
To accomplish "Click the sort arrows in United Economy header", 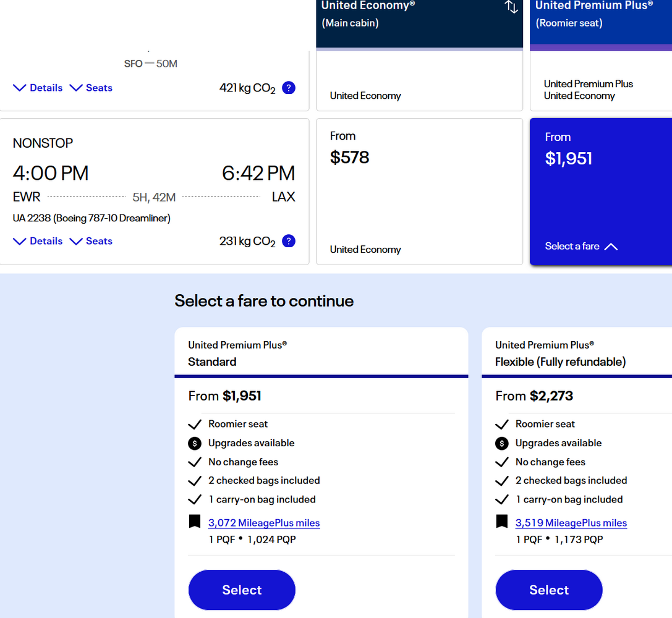I will point(511,7).
